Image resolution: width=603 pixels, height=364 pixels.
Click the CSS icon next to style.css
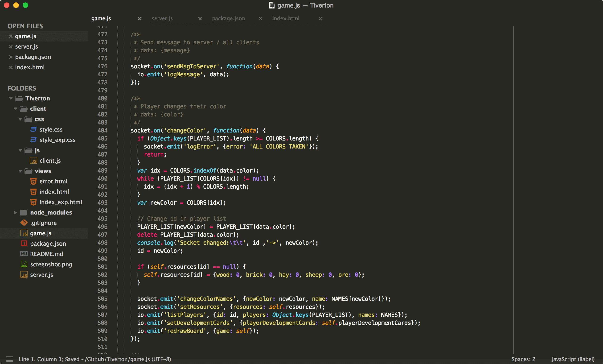[x=33, y=129]
